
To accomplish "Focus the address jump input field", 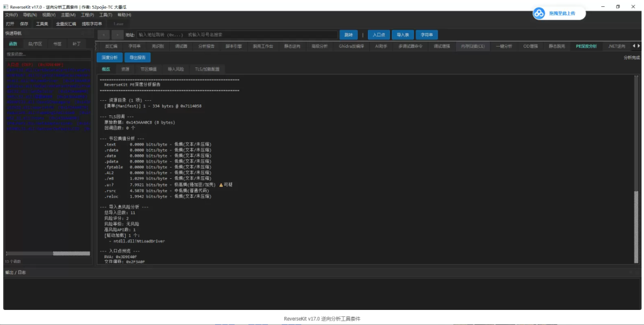I will (x=237, y=35).
